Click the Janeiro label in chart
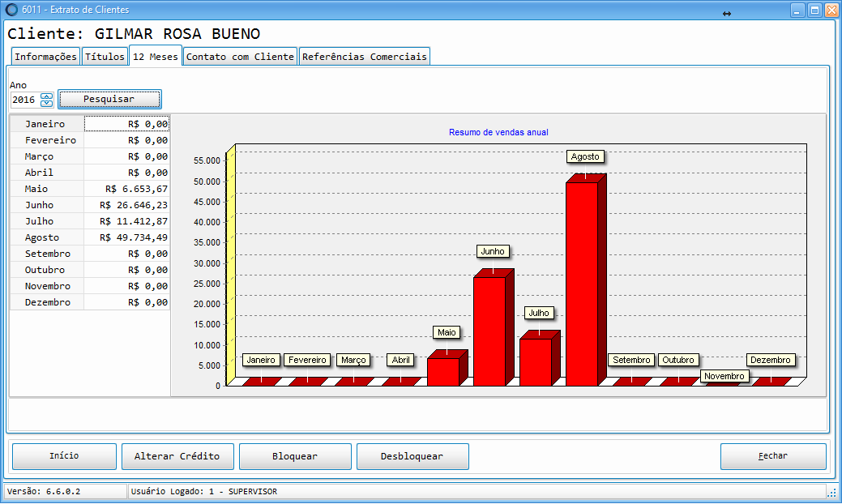This screenshot has width=842, height=504. pyautogui.click(x=261, y=360)
